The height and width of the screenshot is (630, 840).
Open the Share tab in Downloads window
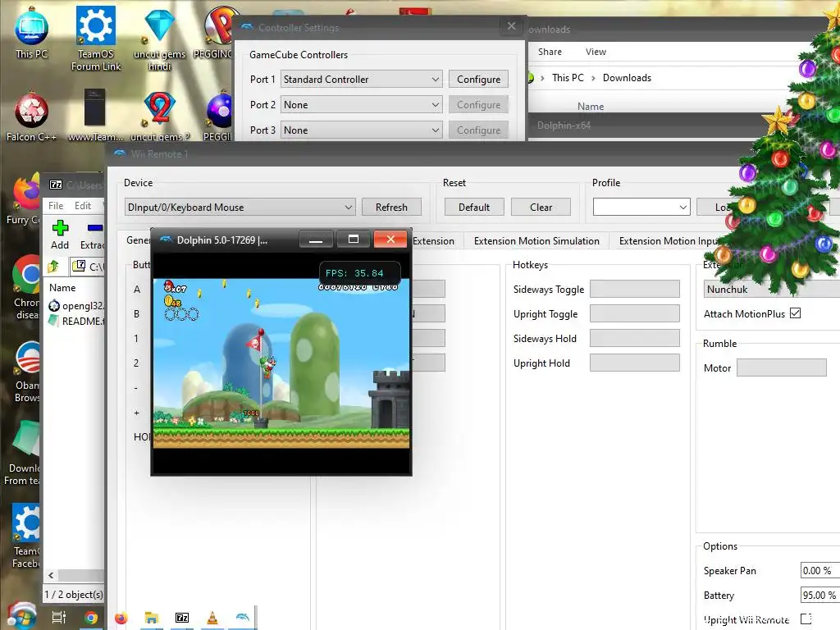click(550, 52)
